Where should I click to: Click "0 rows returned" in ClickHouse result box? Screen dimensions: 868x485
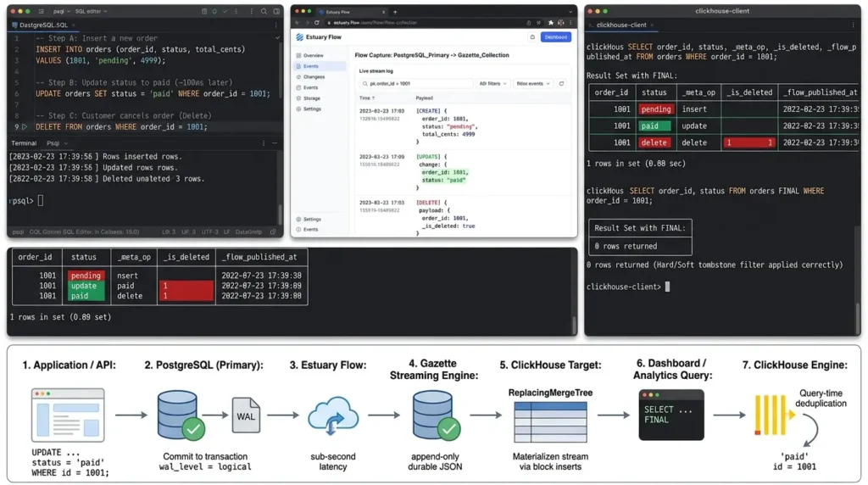[x=626, y=247]
